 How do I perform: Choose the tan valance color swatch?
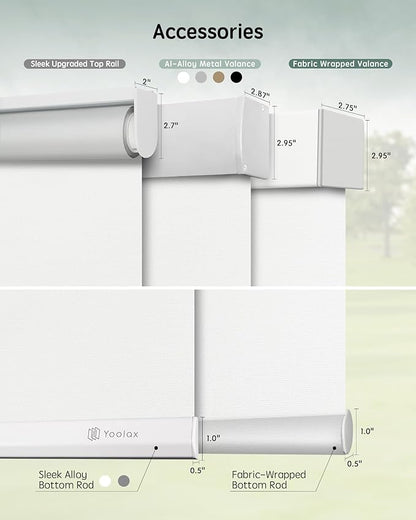(x=219, y=77)
